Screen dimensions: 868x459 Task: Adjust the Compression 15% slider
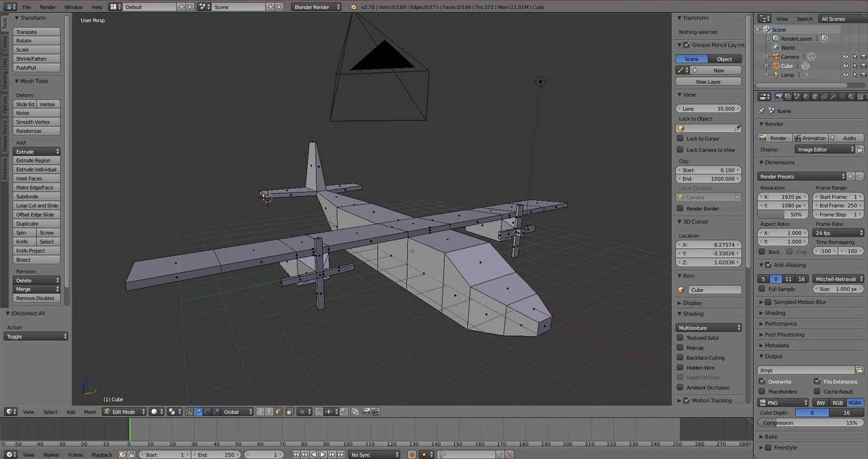coord(811,423)
